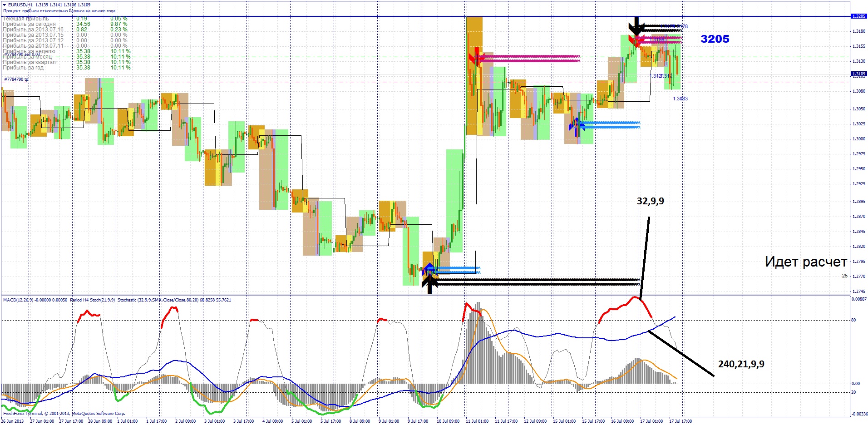The image size is (868, 425).
Task: Click the 1.2745 price scale value
Action: coord(858,292)
